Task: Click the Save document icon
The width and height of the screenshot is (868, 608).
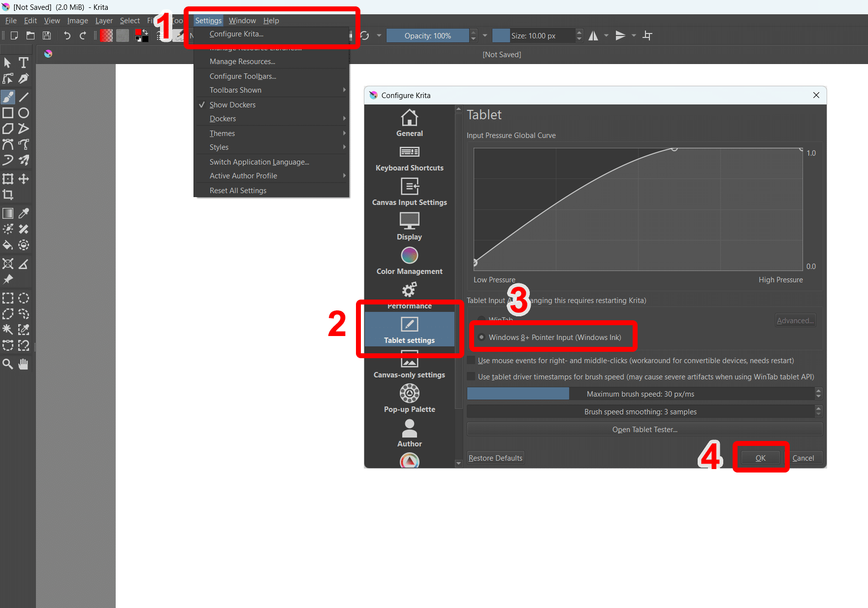Action: coord(47,35)
